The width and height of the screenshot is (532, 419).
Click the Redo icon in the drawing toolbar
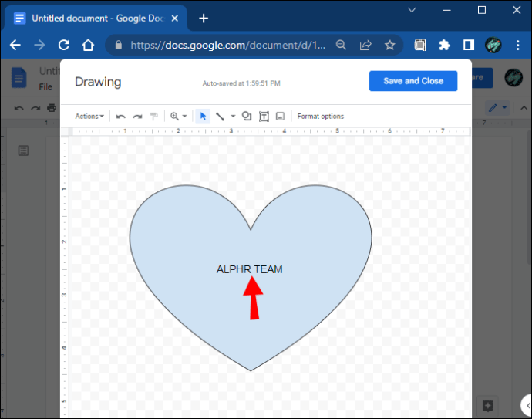[137, 117]
